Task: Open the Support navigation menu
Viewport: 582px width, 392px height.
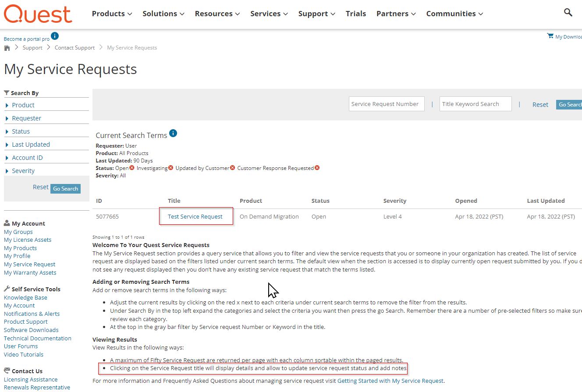Action: (316, 14)
